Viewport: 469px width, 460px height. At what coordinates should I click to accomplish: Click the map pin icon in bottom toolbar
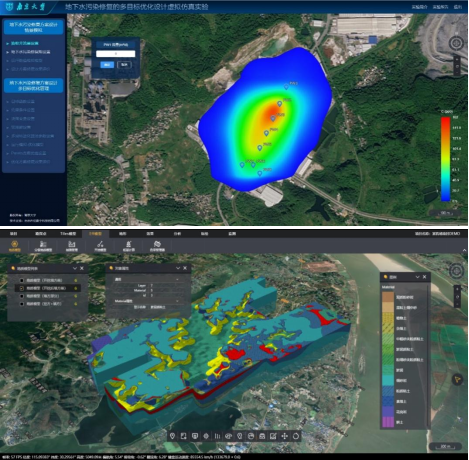tap(172, 436)
